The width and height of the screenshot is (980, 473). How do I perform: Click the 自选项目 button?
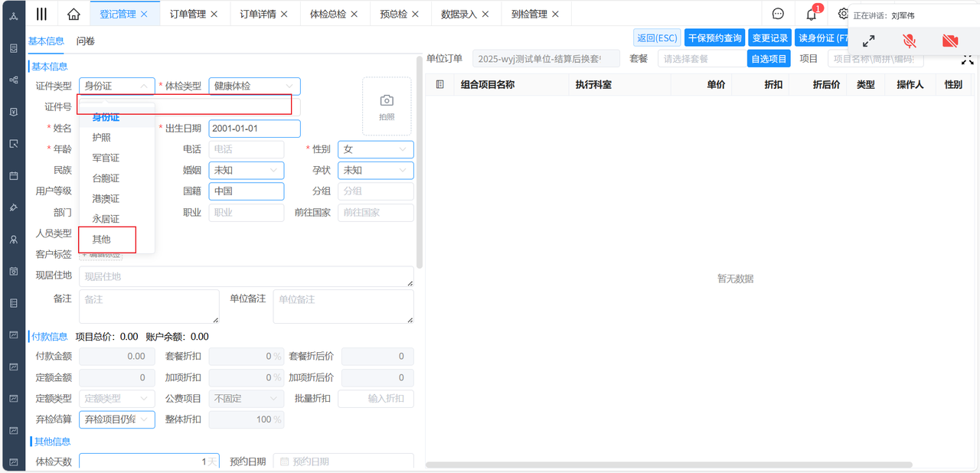pos(769,59)
